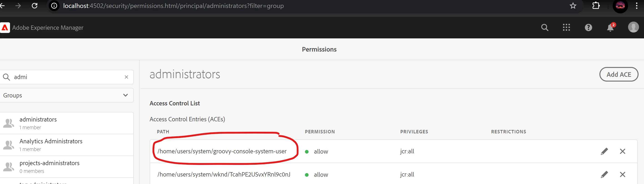Open the browser extensions puzzle icon
Image resolution: width=644 pixels, height=184 pixels.
596,5
